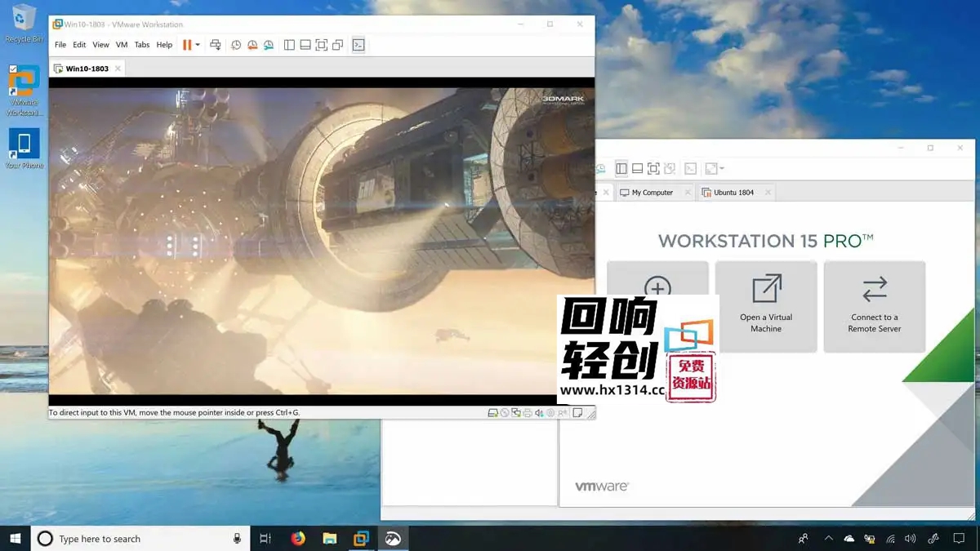
Task: Open Task View from the taskbar
Action: pyautogui.click(x=265, y=539)
